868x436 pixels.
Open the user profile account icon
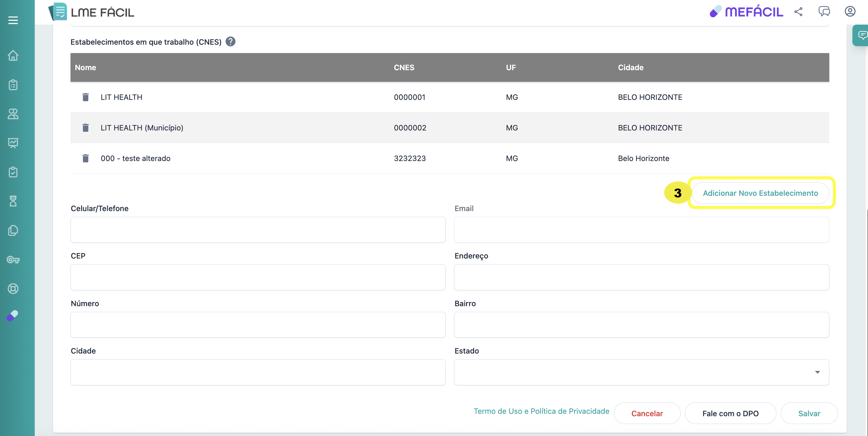tap(850, 12)
